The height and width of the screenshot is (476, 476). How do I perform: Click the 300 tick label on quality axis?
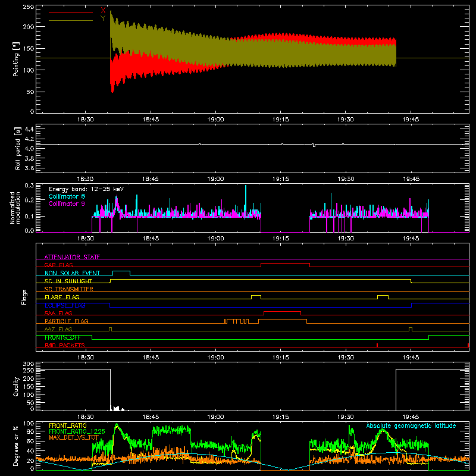point(29,364)
